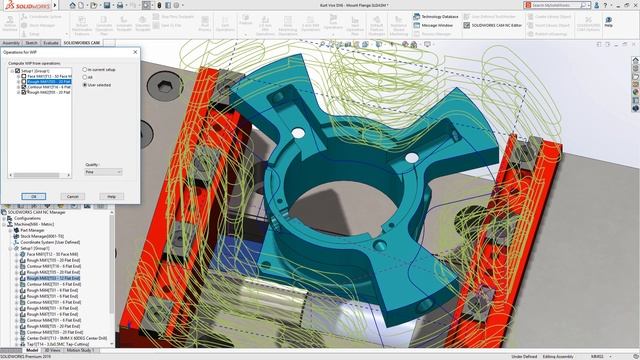The height and width of the screenshot is (360, 640).
Task: Toggle the Contour Mill1 checkbox in Operations for WIP
Action: pos(24,87)
